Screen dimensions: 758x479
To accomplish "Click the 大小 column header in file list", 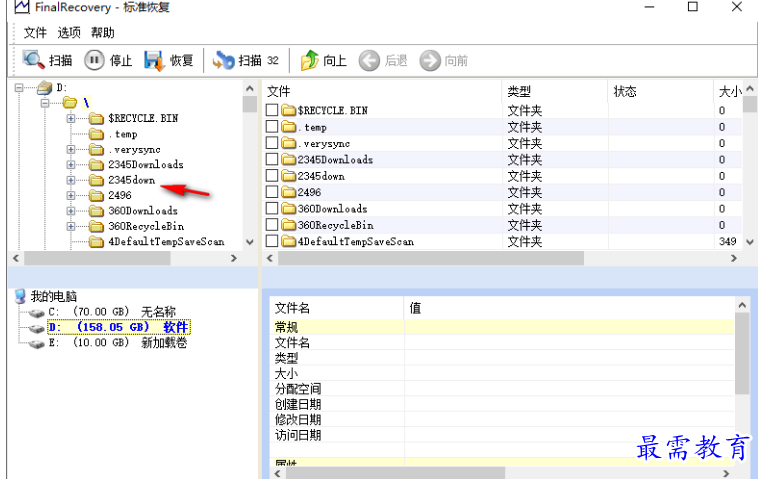I will tap(729, 91).
